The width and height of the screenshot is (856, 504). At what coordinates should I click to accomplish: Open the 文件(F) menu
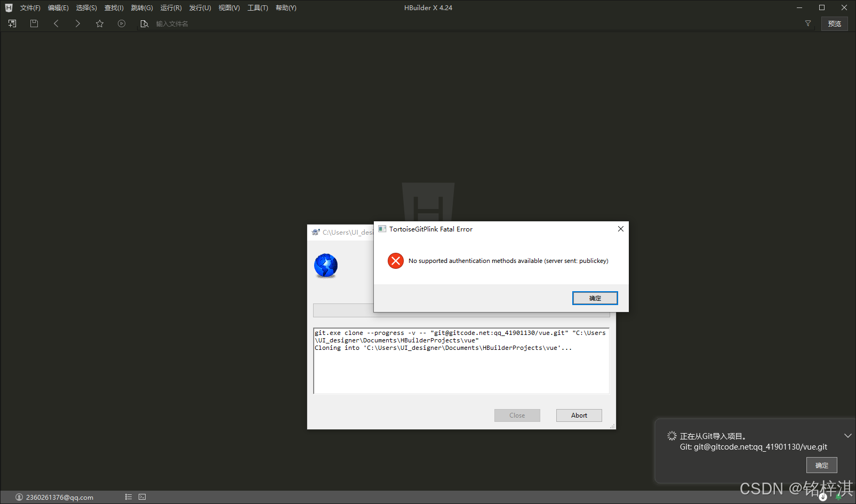30,8
